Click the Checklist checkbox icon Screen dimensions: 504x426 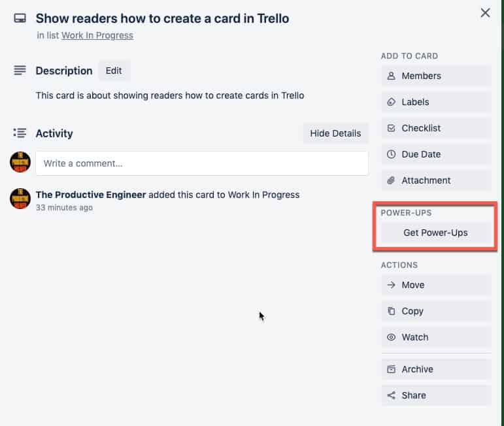391,128
